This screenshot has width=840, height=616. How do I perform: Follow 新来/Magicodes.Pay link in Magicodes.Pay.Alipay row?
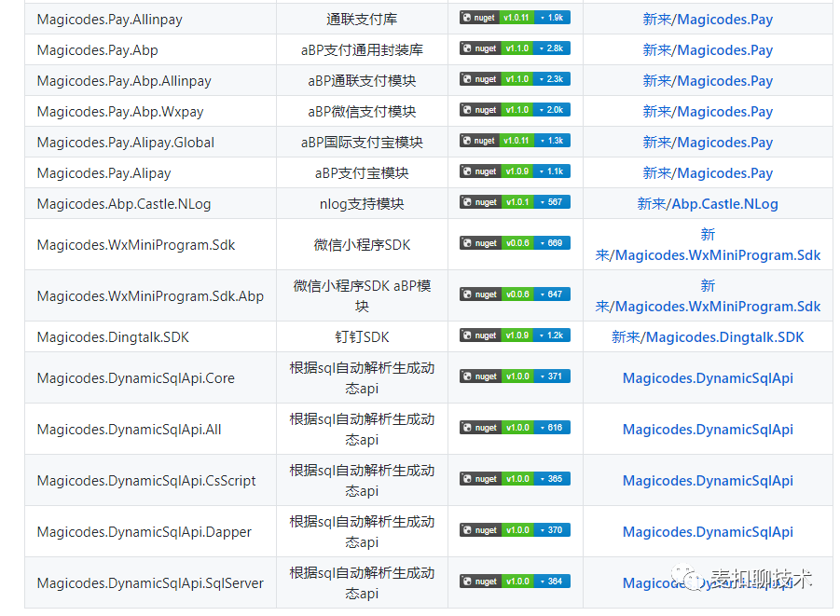click(x=708, y=173)
